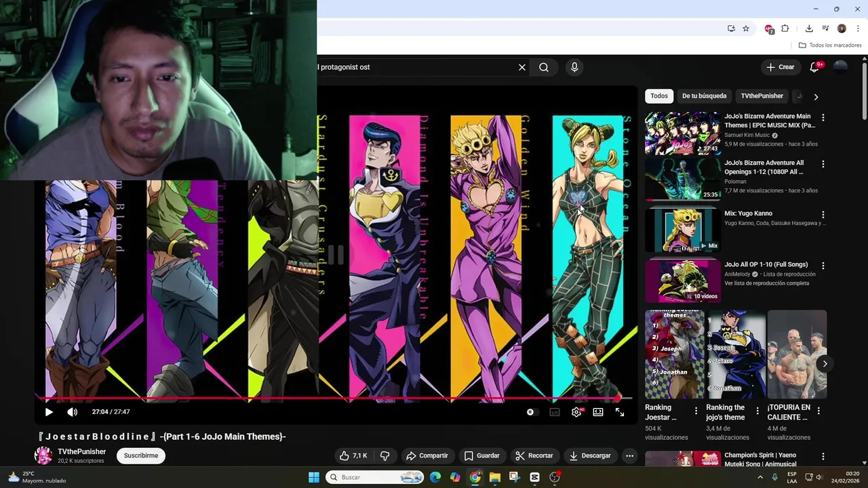868x488 pixels.
Task: Open more actions menu beside Descargar
Action: coord(629,455)
